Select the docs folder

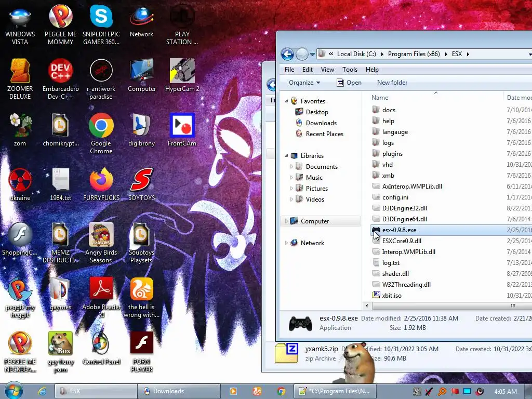384,110
